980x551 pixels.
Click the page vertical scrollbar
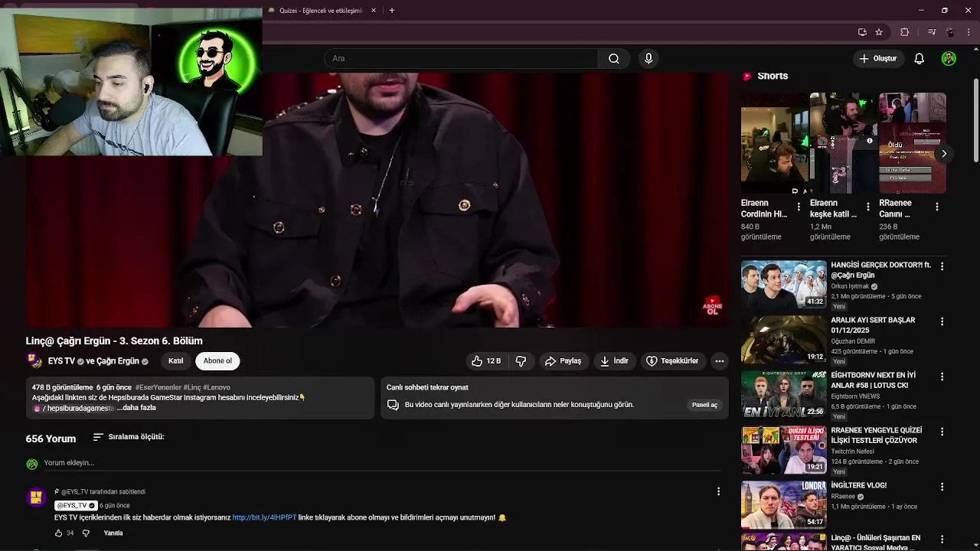975,119
